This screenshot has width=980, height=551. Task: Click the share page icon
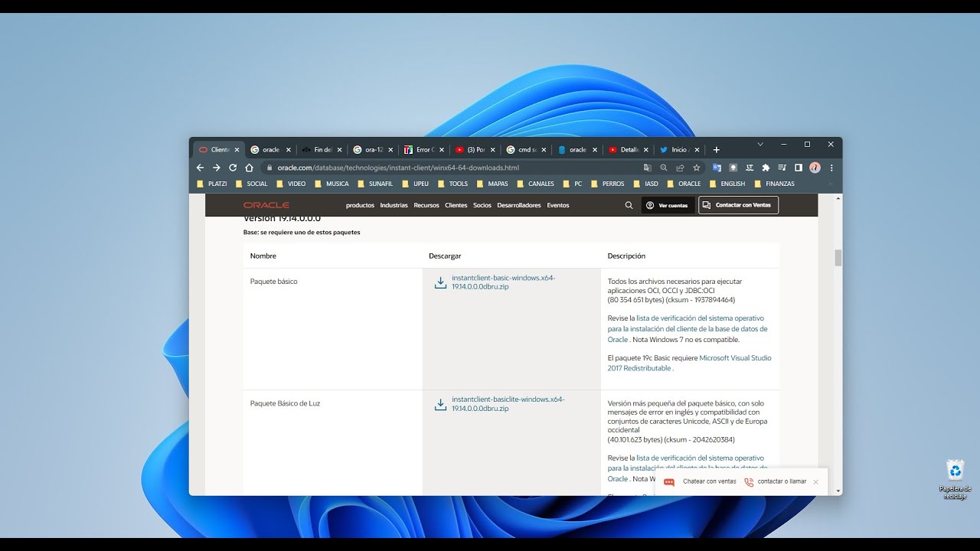pos(680,168)
